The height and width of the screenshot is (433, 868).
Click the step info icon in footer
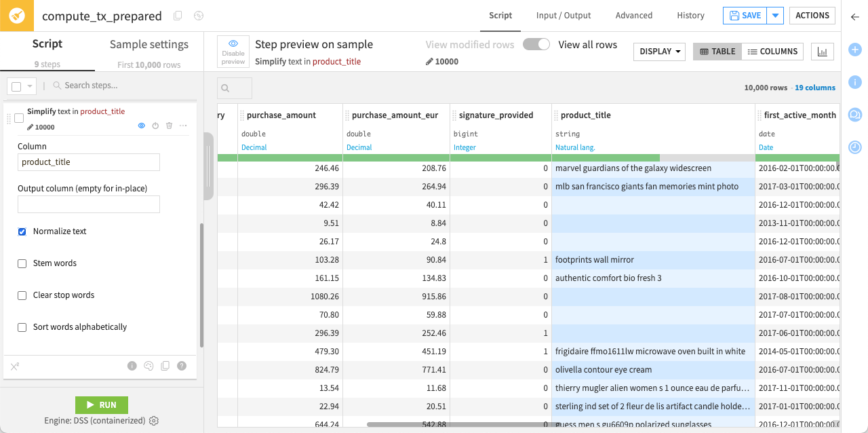pos(132,366)
